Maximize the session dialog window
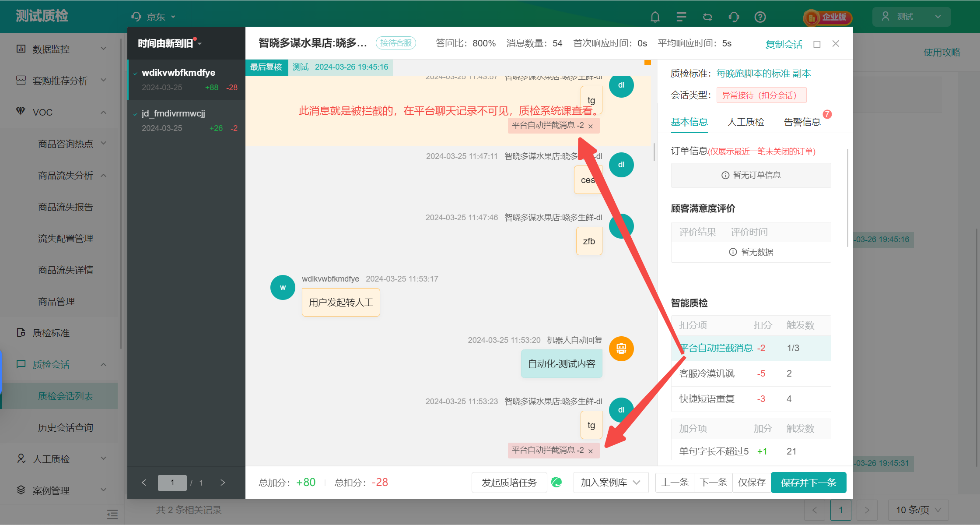Viewport: 980px width, 525px height. tap(817, 44)
